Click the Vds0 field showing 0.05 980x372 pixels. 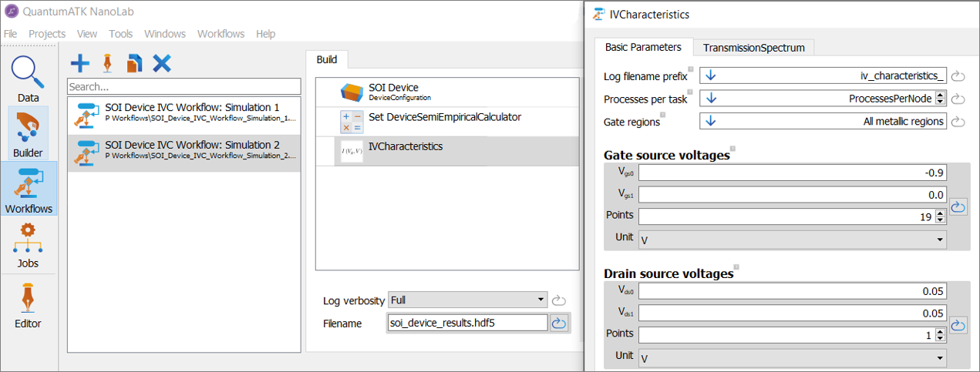pyautogui.click(x=792, y=293)
